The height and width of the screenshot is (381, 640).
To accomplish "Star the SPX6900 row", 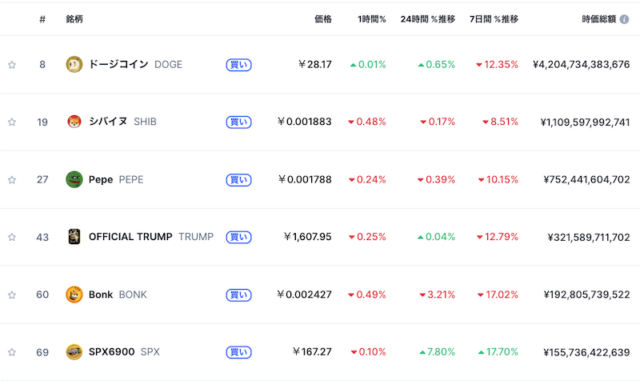I will [x=12, y=352].
